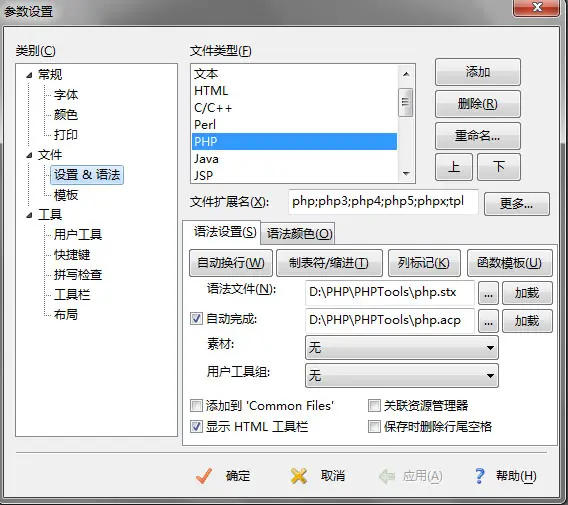
Task: Click file type list scroll down arrow
Action: pos(406,174)
